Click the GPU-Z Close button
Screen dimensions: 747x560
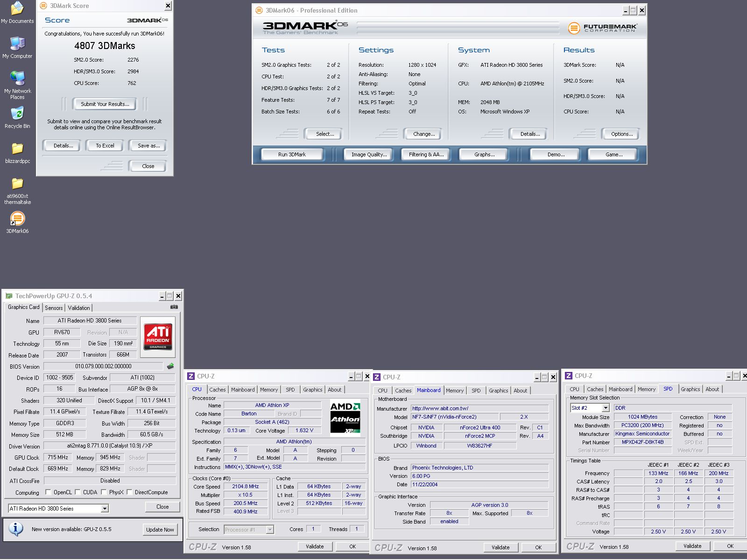point(162,507)
